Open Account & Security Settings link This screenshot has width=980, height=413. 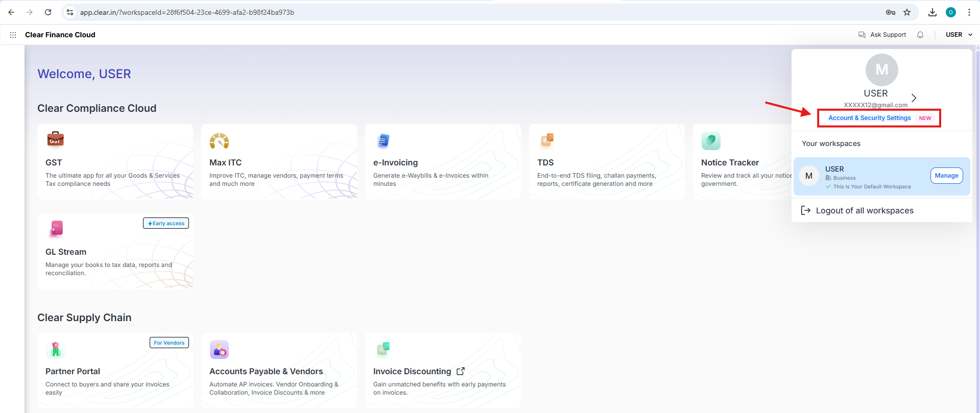(x=869, y=118)
